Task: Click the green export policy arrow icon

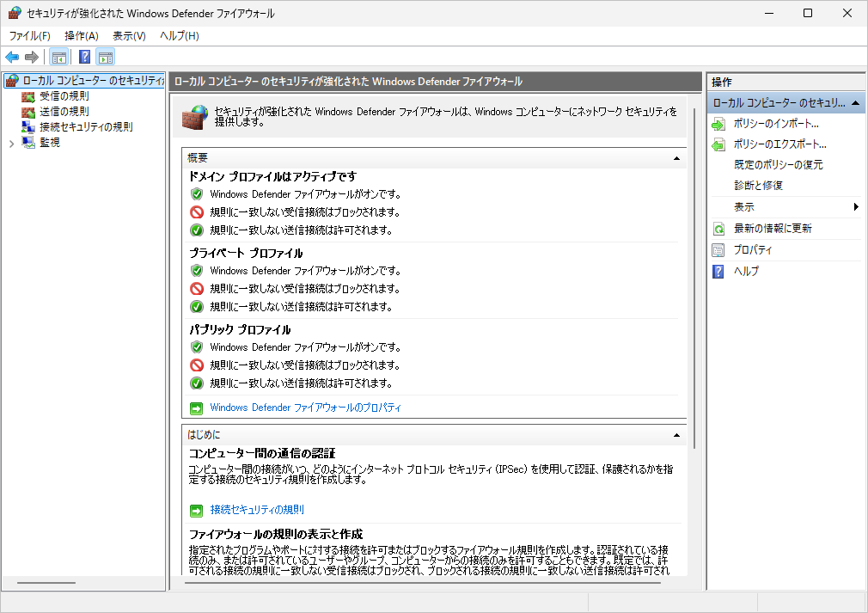Action: tap(718, 145)
